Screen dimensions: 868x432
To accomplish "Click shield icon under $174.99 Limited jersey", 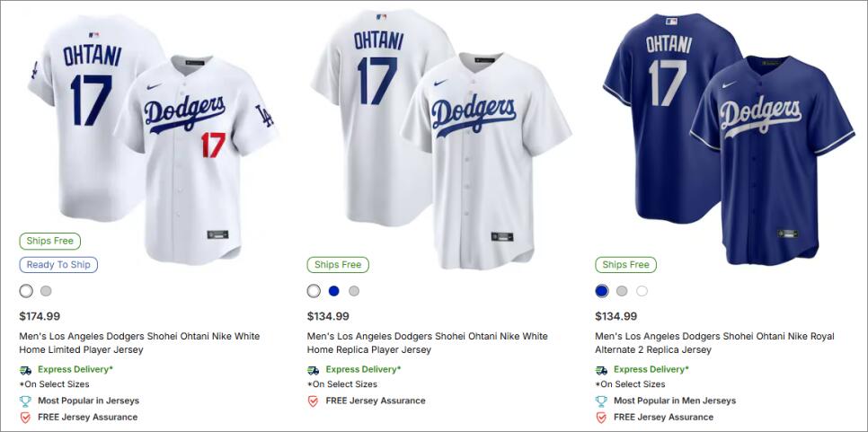I will pos(25,417).
